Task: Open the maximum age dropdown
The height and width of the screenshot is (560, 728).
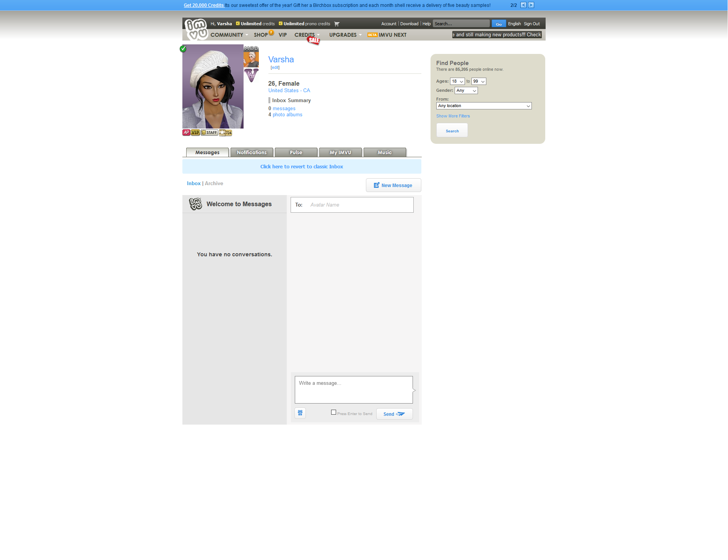Action: [x=479, y=81]
